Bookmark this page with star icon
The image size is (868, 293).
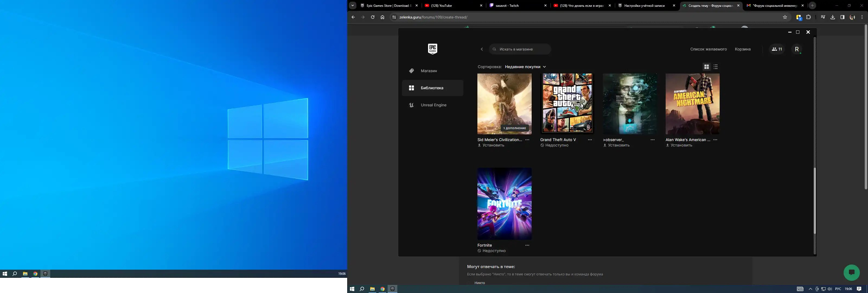click(x=785, y=17)
